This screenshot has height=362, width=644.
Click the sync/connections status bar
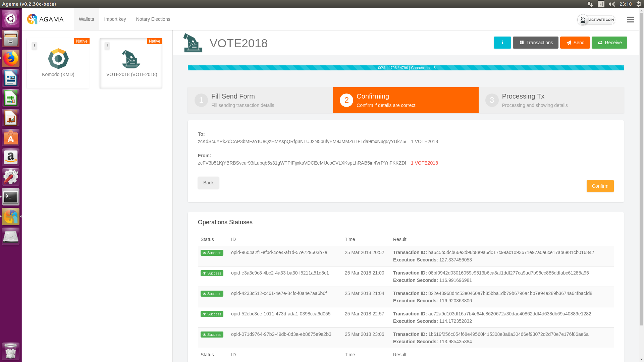pyautogui.click(x=406, y=67)
